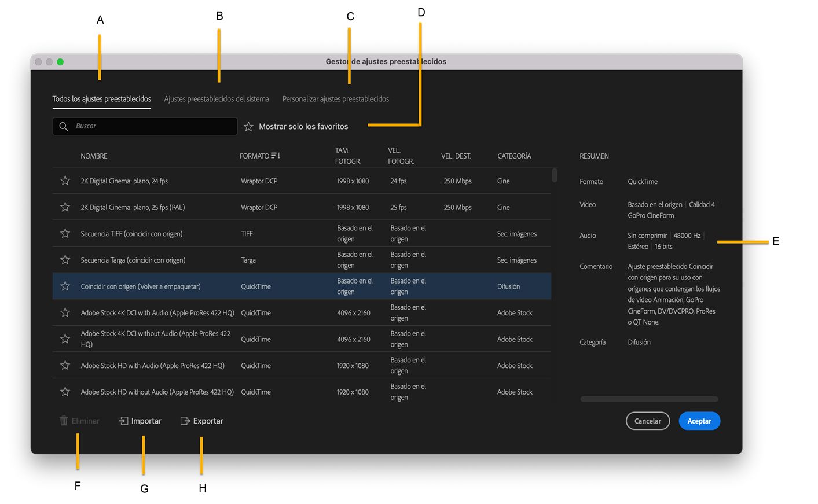Sort presets by FORMATO column header

(x=255, y=156)
